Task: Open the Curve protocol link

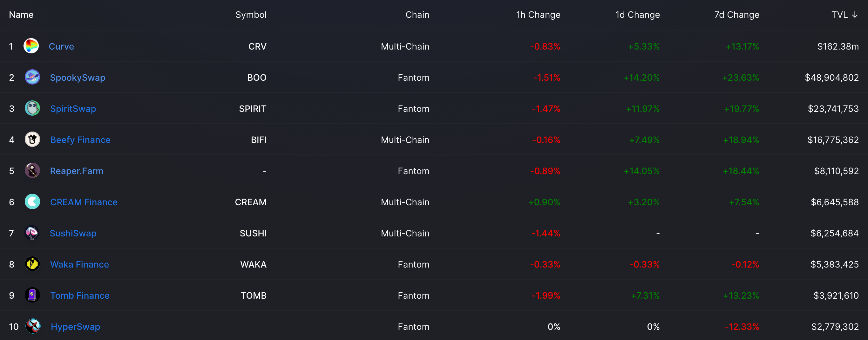Action: [x=61, y=46]
